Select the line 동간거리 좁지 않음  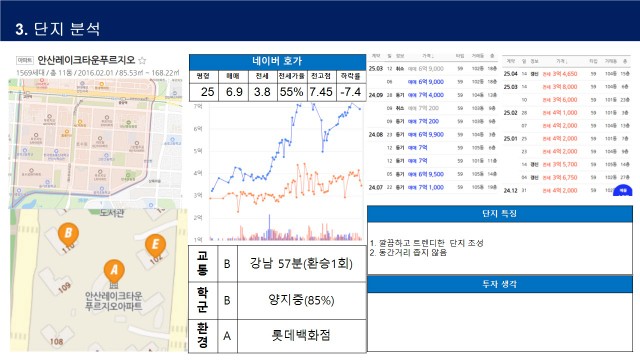click(x=408, y=253)
